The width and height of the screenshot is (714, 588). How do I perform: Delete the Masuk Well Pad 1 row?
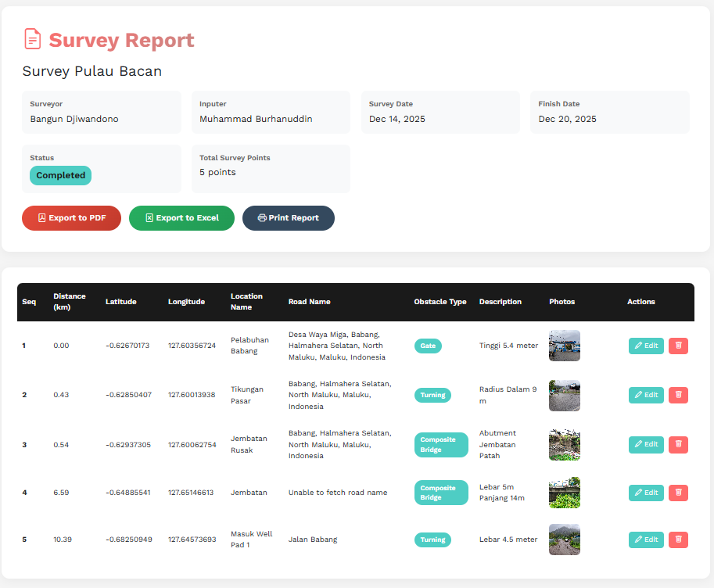(678, 540)
